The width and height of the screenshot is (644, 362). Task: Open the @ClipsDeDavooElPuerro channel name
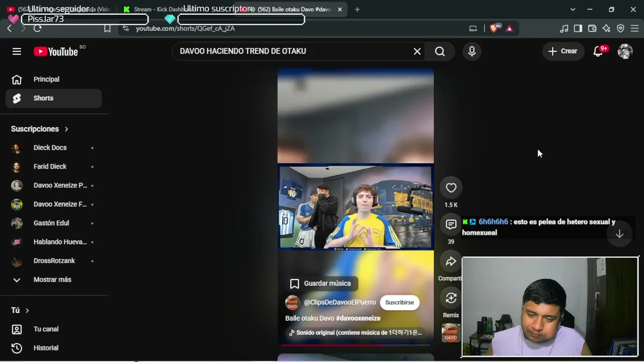pos(340,303)
